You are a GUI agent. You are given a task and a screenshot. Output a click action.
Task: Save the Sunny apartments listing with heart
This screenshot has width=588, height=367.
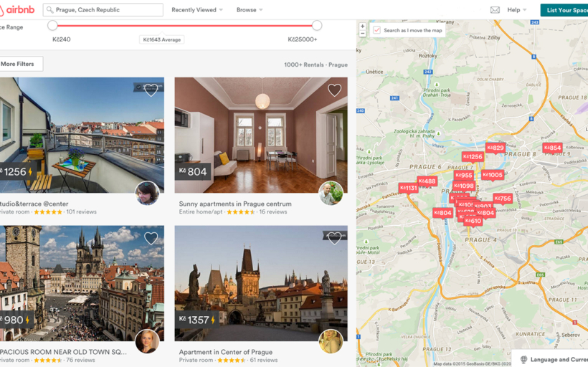tap(334, 90)
